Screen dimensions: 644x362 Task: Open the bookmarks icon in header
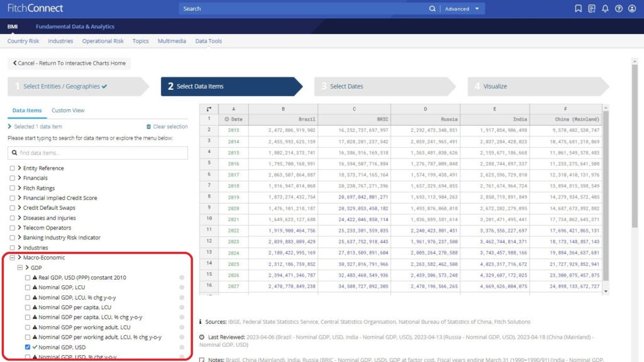tap(579, 9)
